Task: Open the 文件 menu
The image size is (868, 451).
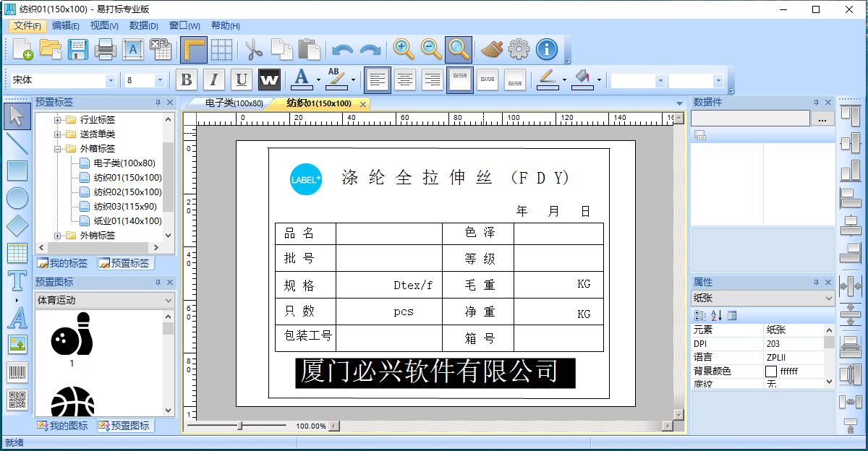Action: (27, 25)
